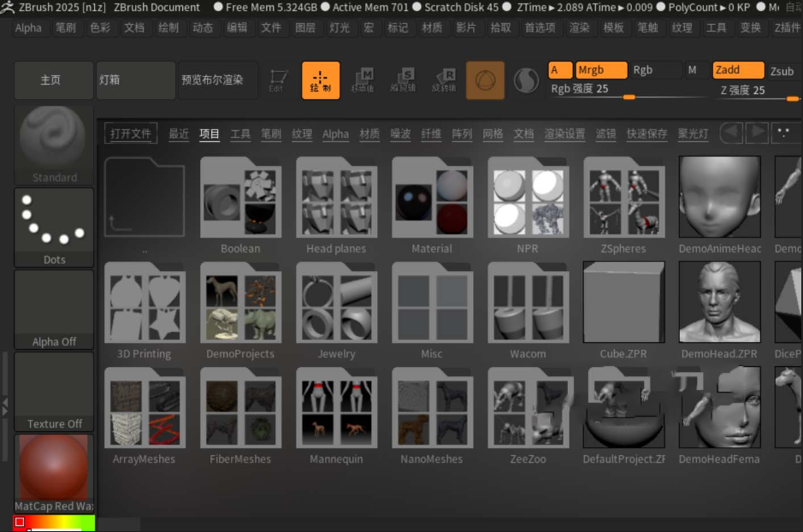Screen dimensions: 803x532
Task: Activate the Draw (绘制) tool icon
Action: pos(321,80)
